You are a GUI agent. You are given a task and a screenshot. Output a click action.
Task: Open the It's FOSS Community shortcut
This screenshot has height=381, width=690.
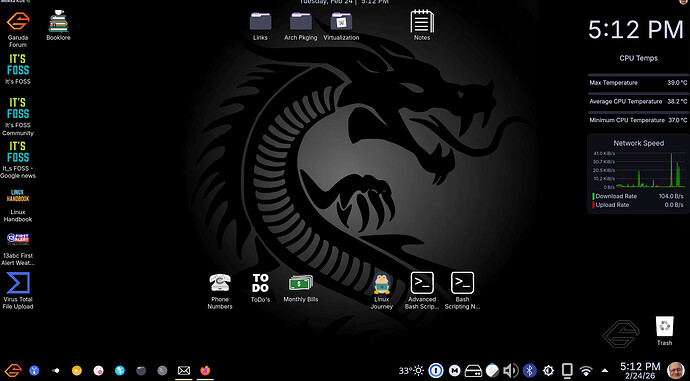click(x=18, y=116)
